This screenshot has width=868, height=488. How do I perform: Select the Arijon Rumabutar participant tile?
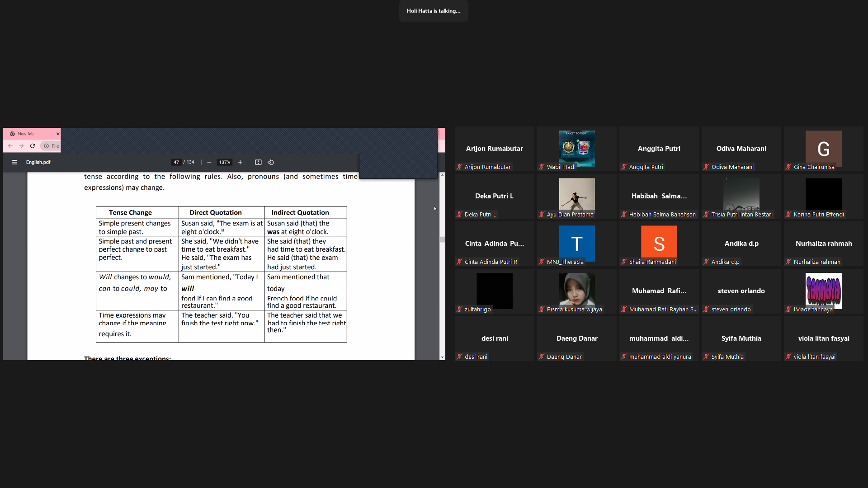coord(495,149)
